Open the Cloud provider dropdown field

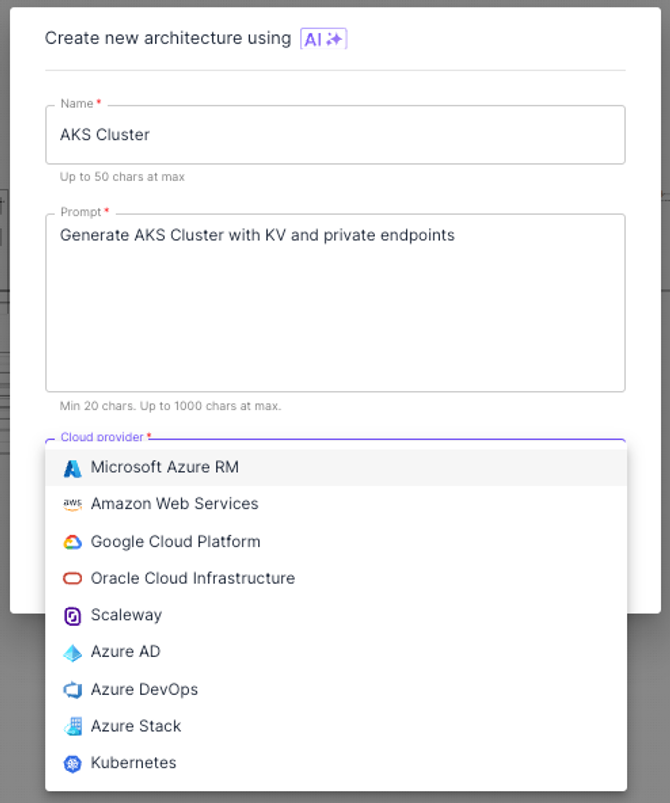(x=335, y=442)
